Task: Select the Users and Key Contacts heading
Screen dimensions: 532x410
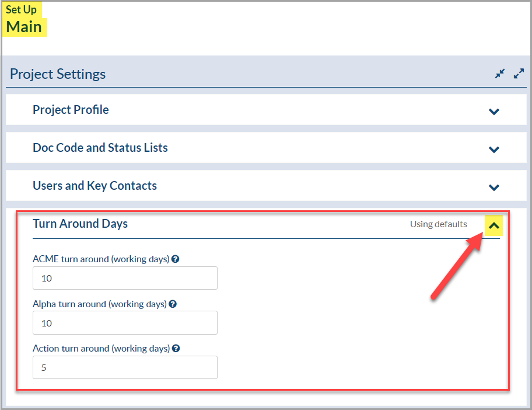Action: pyautogui.click(x=94, y=186)
